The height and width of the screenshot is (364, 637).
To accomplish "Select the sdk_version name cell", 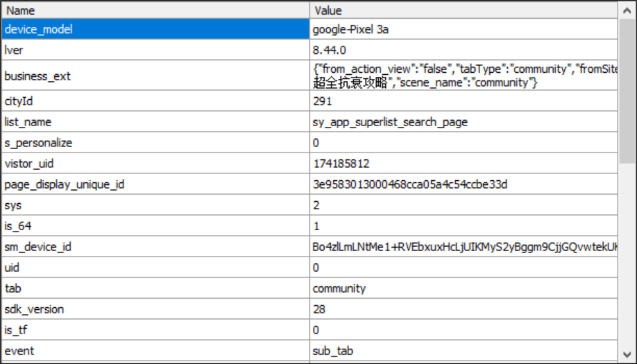I will pyautogui.click(x=155, y=309).
